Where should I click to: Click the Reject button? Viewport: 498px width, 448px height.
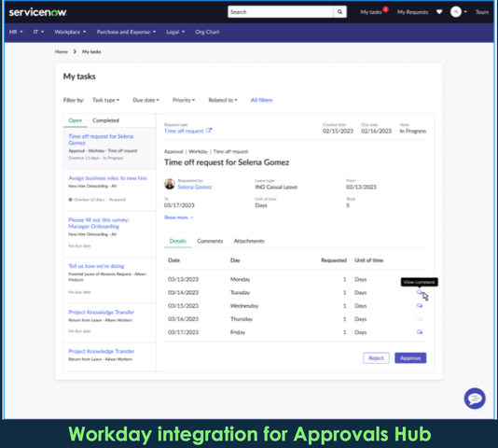[376, 358]
